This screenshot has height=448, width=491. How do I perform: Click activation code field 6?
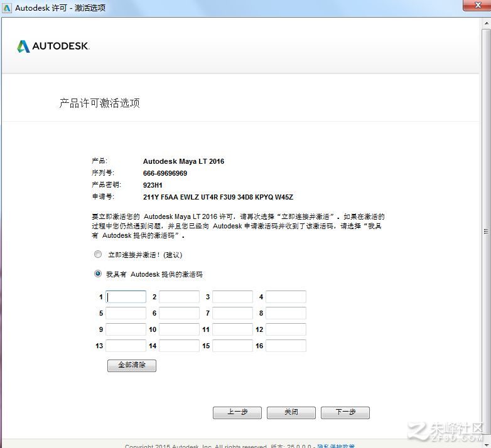179,313
